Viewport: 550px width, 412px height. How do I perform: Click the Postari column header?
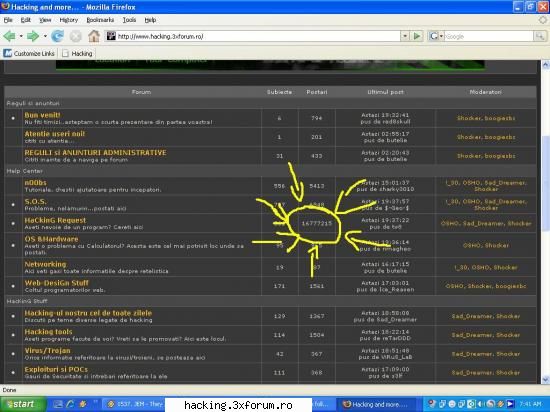tap(317, 92)
